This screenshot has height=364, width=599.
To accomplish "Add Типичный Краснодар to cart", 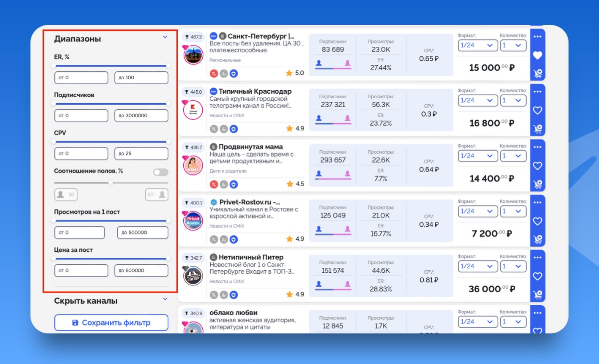I will (x=537, y=129).
